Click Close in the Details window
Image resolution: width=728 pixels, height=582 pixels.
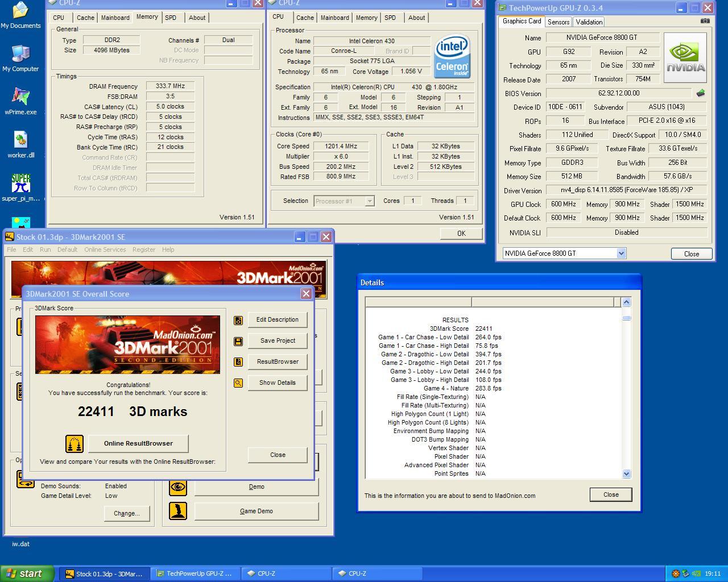click(611, 494)
